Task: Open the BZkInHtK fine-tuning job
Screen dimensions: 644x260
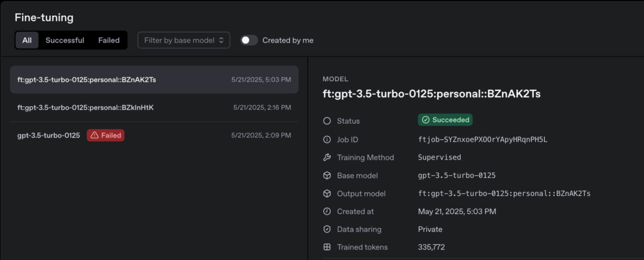Action: pos(154,107)
